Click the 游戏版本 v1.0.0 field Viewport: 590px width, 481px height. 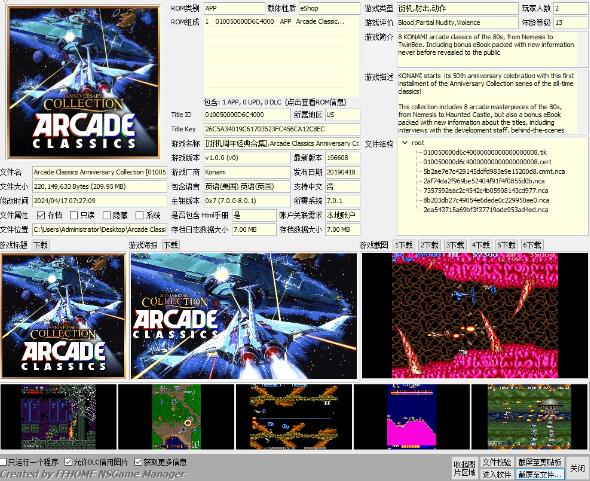click(x=247, y=158)
